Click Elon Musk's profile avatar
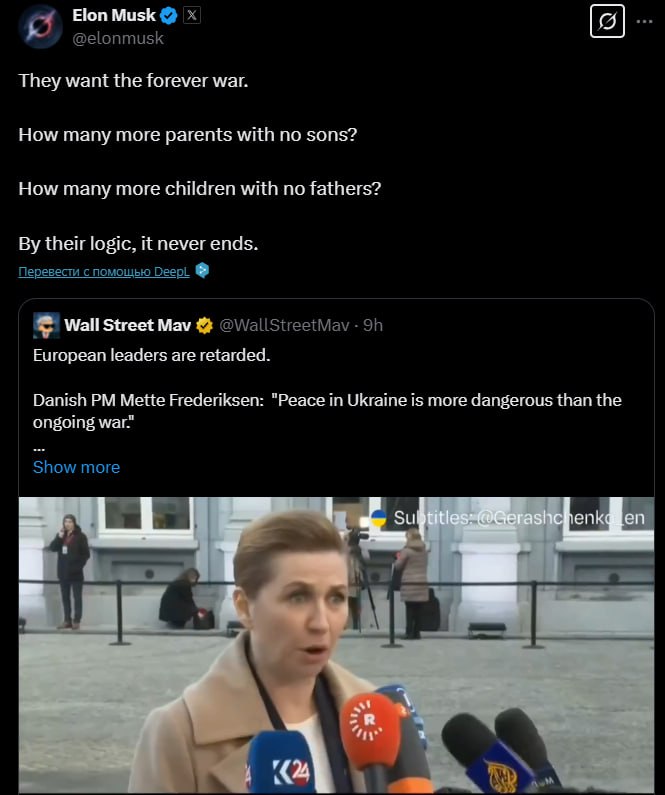The width and height of the screenshot is (665, 795). 40,26
